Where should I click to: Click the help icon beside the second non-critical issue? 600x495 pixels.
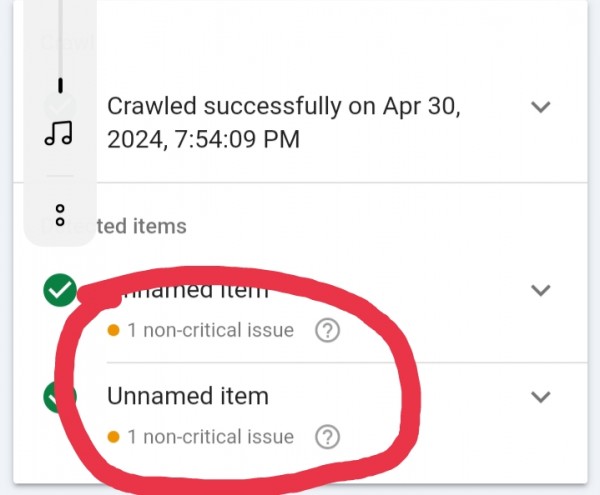click(x=327, y=436)
